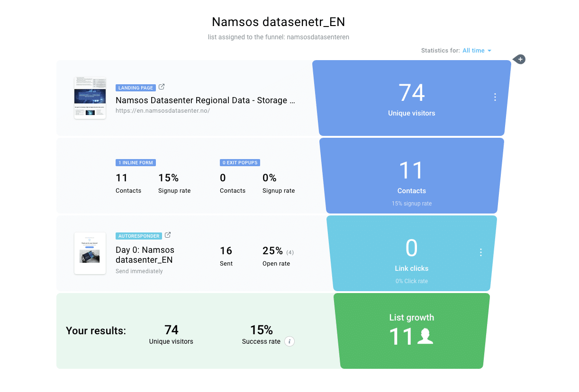
Task: Click the 'Statistics for:' label
Action: [x=441, y=51]
